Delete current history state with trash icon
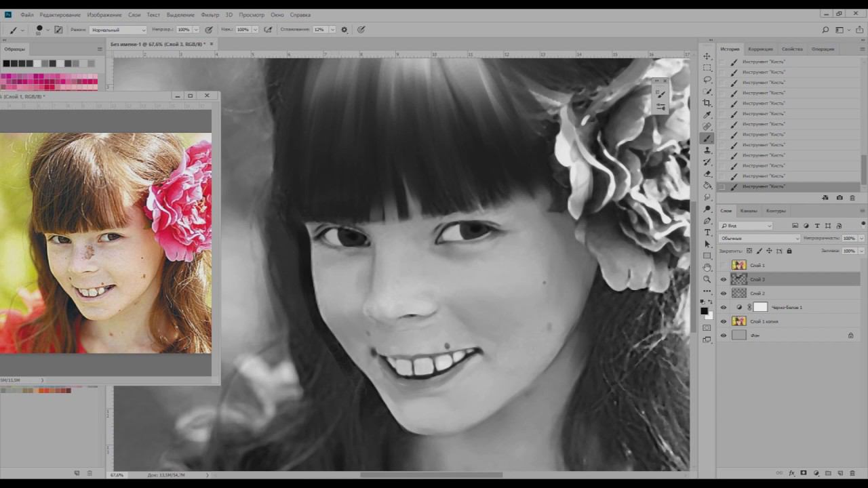The height and width of the screenshot is (488, 868). (852, 198)
